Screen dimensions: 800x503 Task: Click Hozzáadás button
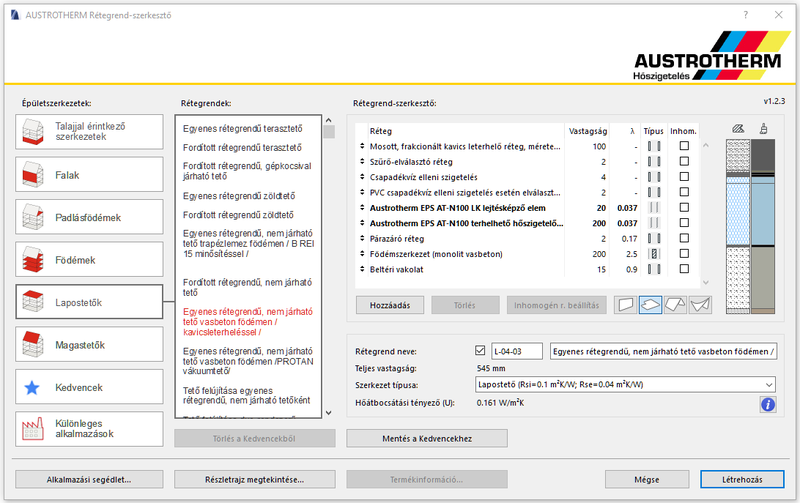click(x=390, y=305)
